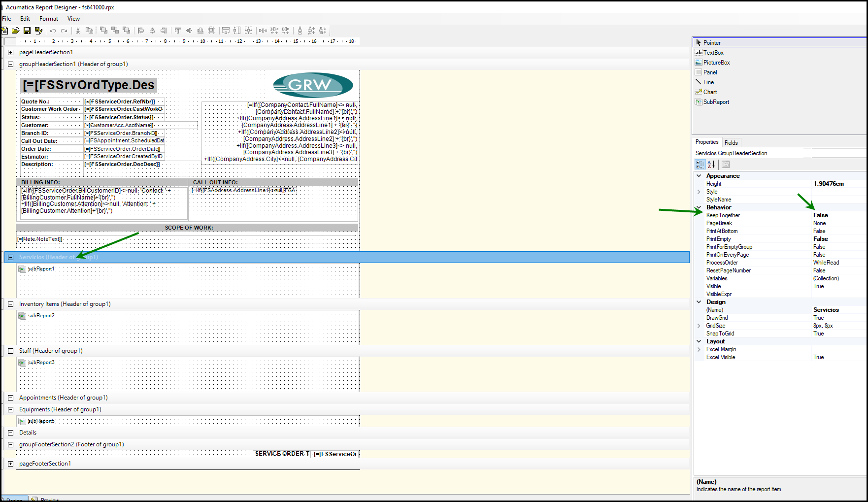Expand the pageHeaderSection1 section

coord(10,52)
